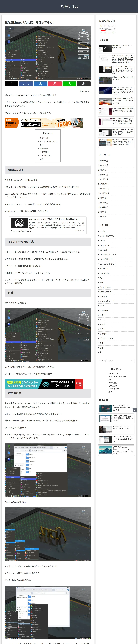This screenshot has width=138, height=644.
Task: Open the MXLinux23.3 related article card
Action: pos(48,225)
